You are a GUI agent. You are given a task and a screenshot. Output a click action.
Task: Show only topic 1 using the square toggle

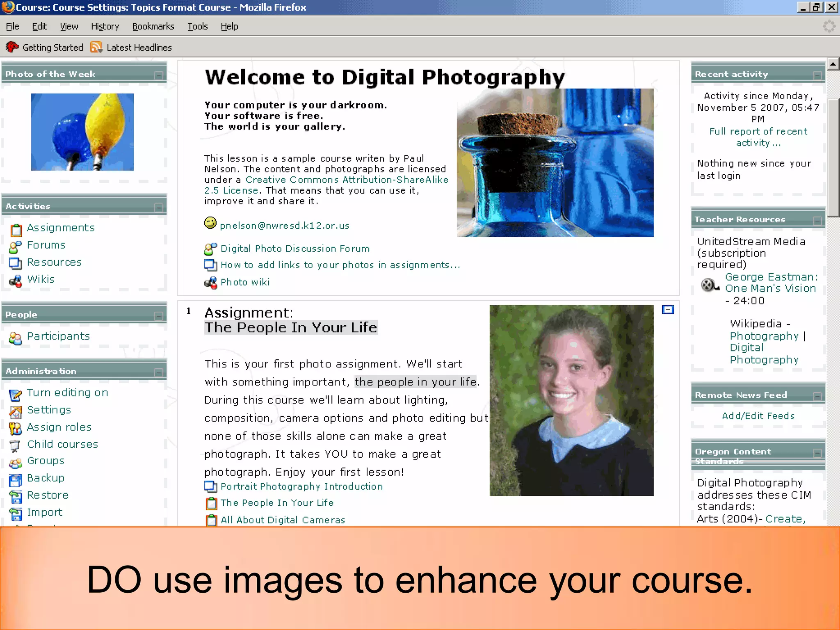668,310
